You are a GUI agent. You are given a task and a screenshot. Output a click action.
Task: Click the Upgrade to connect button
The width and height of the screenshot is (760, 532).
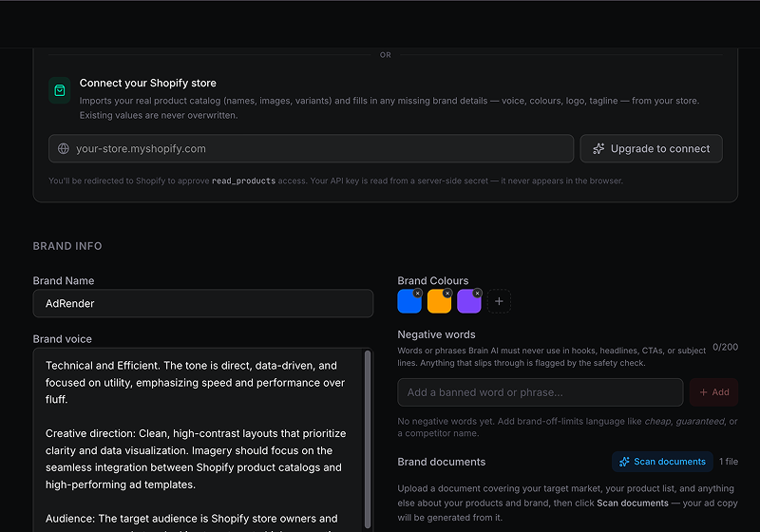click(x=651, y=149)
